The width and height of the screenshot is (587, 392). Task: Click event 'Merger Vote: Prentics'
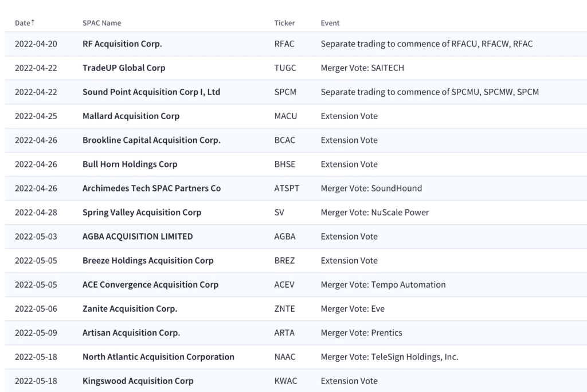(362, 333)
